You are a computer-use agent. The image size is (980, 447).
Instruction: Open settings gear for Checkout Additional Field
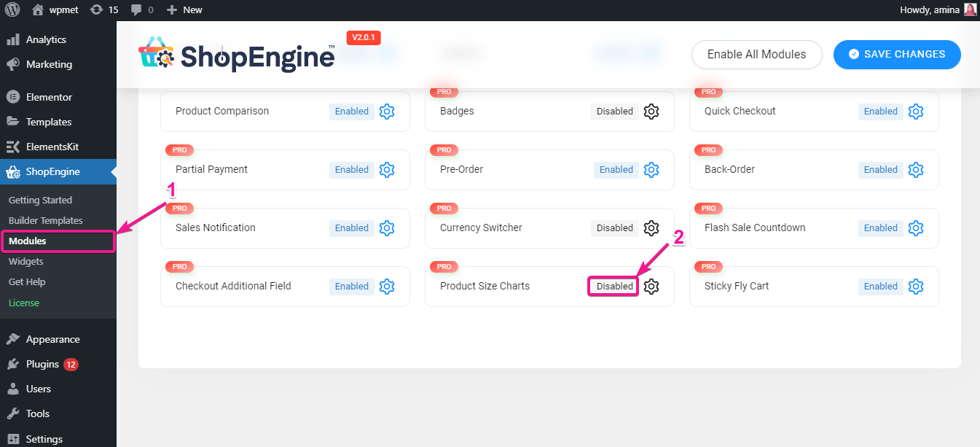(387, 287)
